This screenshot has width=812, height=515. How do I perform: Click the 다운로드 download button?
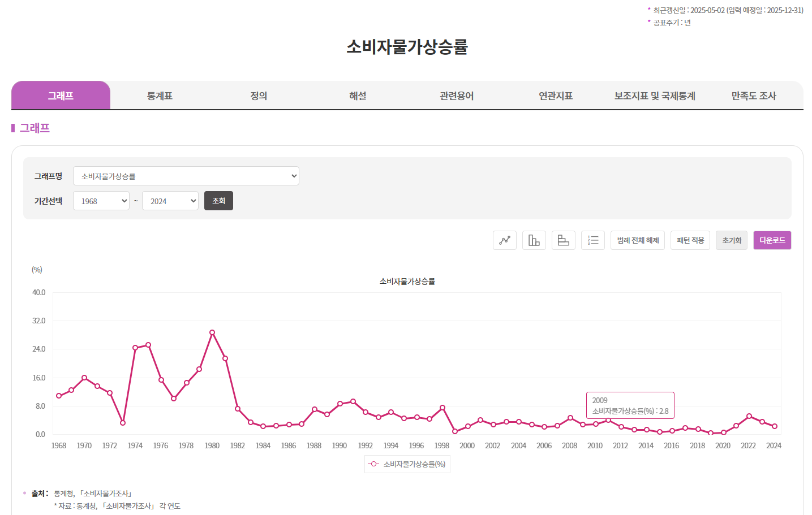coord(772,240)
